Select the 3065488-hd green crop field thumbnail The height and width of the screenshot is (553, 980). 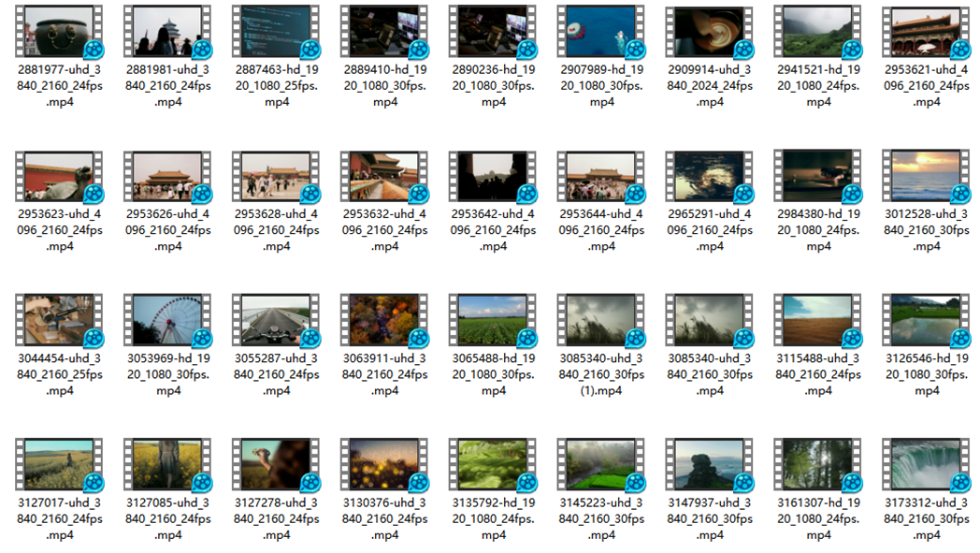[494, 320]
